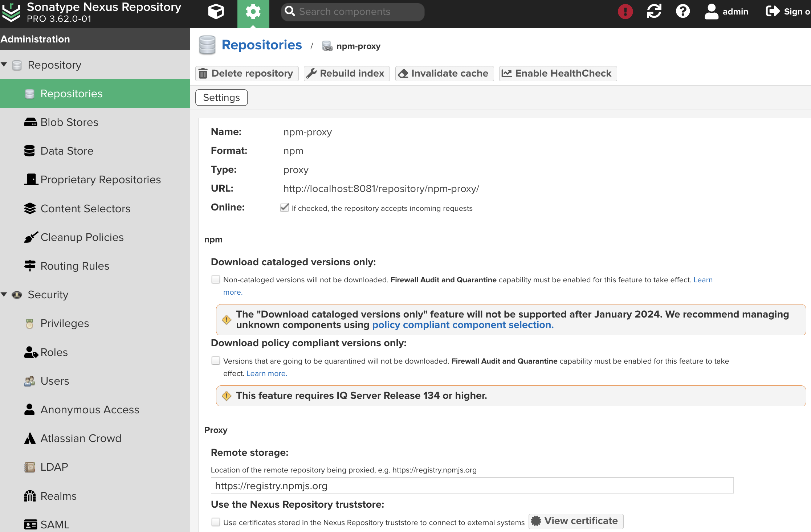Click the help question mark icon

click(683, 11)
